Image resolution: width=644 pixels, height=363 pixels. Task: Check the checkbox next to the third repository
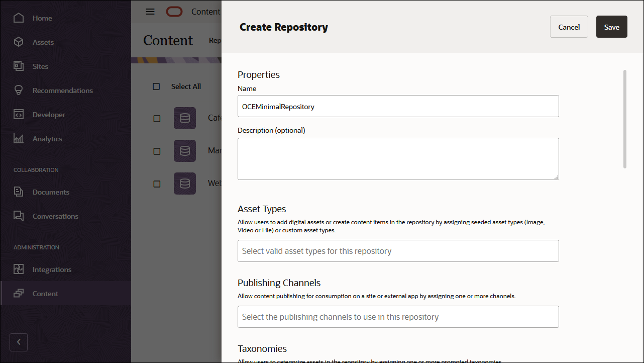coord(156,183)
